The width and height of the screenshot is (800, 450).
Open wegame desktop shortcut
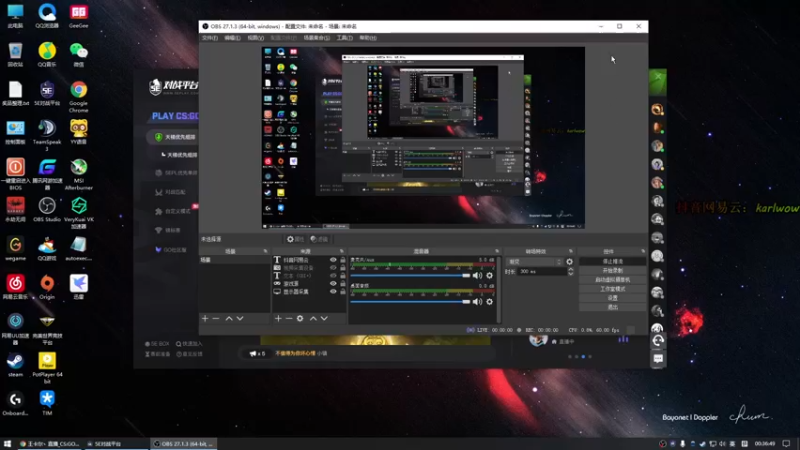click(15, 248)
